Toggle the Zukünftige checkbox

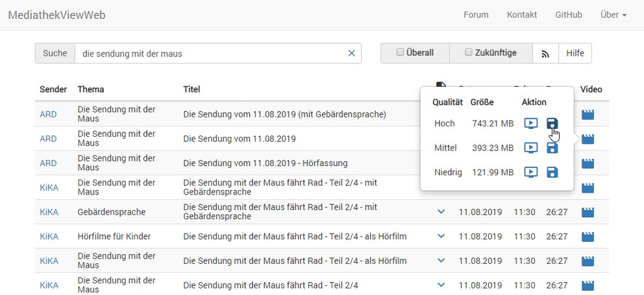coord(468,53)
